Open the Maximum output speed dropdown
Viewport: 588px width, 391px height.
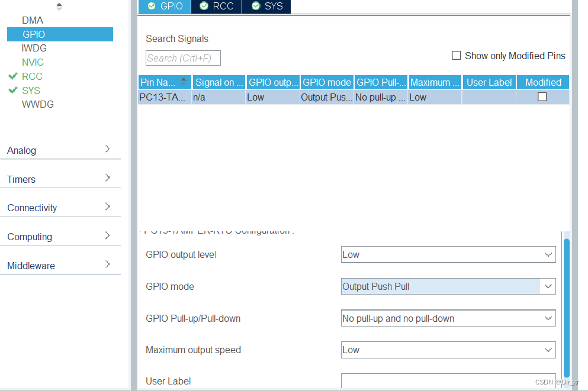click(448, 350)
